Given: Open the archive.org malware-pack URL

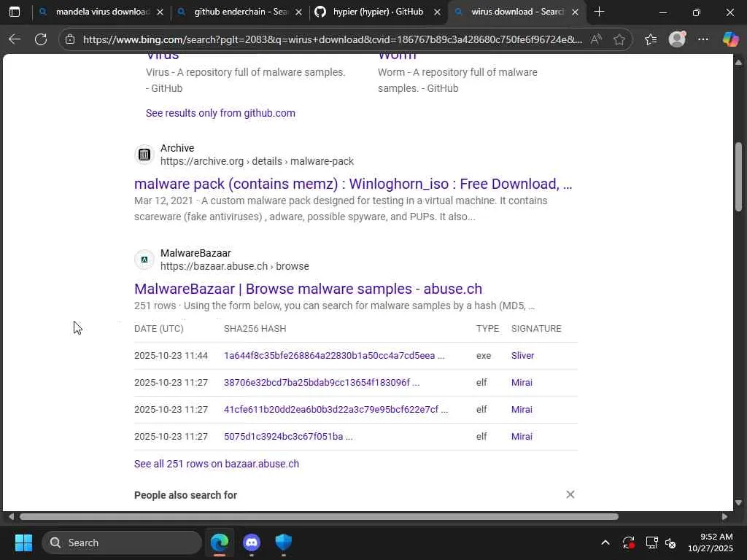Looking at the screenshot, I should tap(258, 161).
